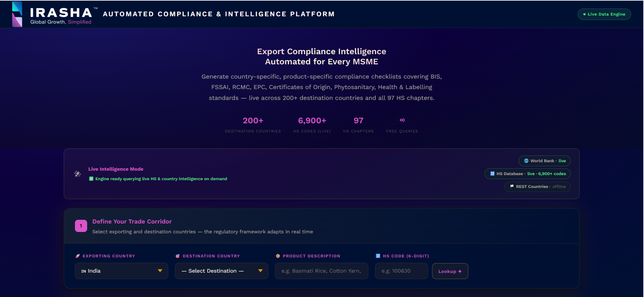Click the World Bank globe icon
The image size is (644, 297).
point(526,161)
